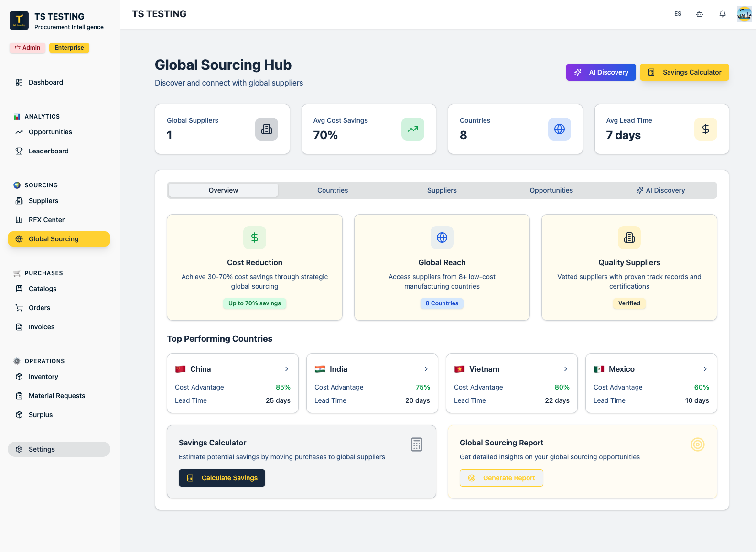Expand Mexico country card chevron
This screenshot has height=552, width=756.
pyautogui.click(x=705, y=369)
